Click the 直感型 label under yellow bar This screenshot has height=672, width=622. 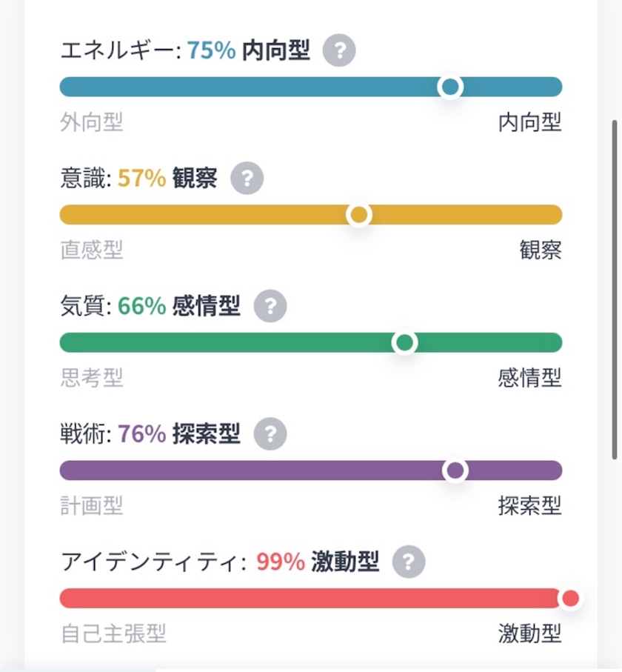[92, 250]
